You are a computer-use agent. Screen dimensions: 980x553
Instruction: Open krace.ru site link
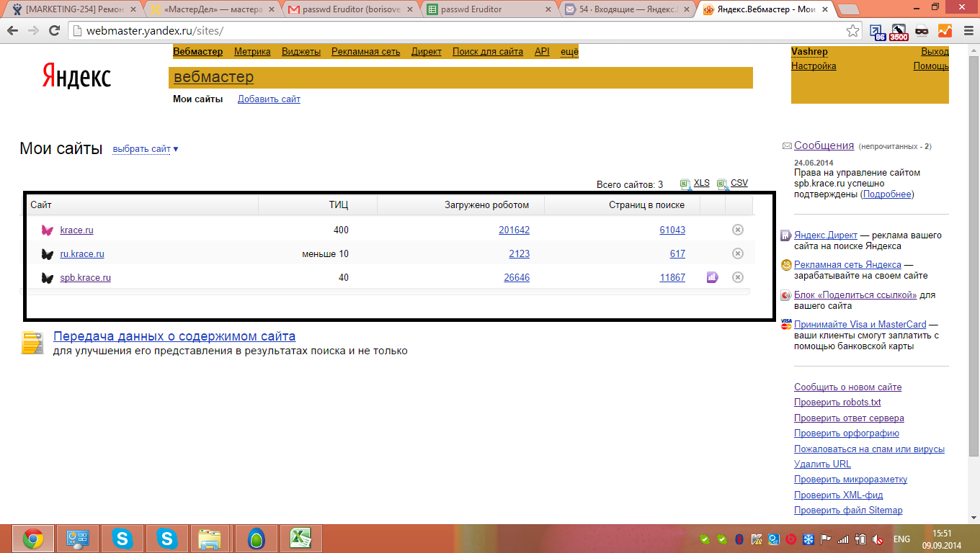click(76, 230)
